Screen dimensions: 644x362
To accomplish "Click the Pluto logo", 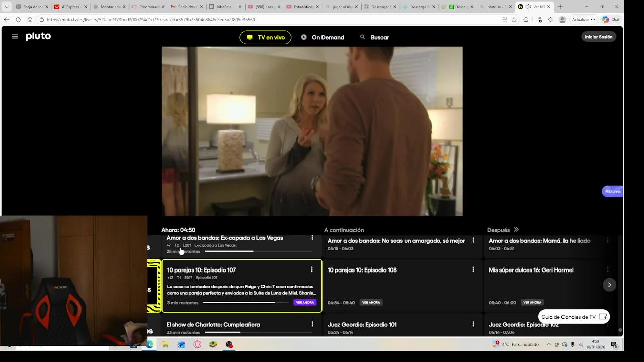I will point(38,36).
